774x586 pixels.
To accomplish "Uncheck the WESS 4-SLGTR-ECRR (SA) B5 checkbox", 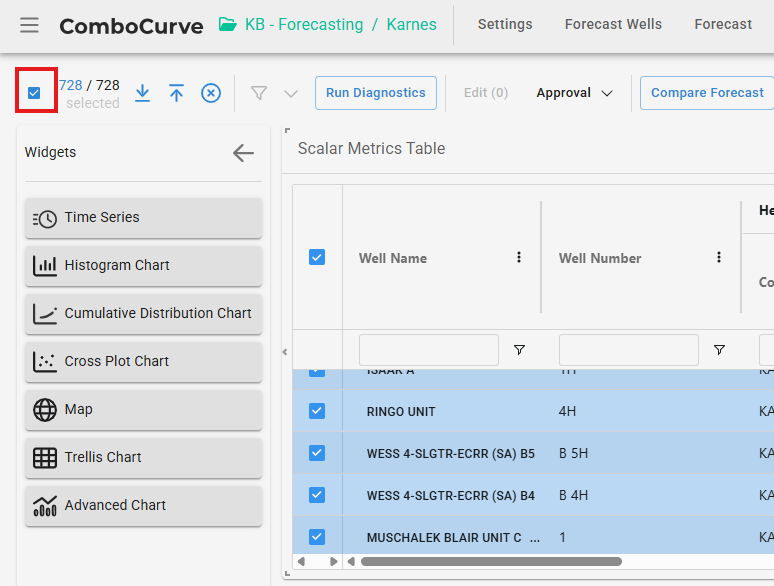I will point(317,453).
